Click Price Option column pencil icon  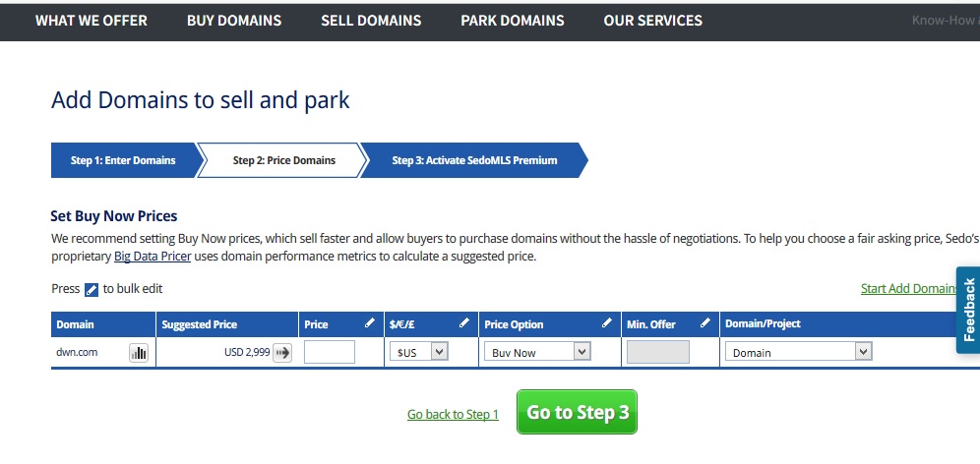pyautogui.click(x=607, y=323)
